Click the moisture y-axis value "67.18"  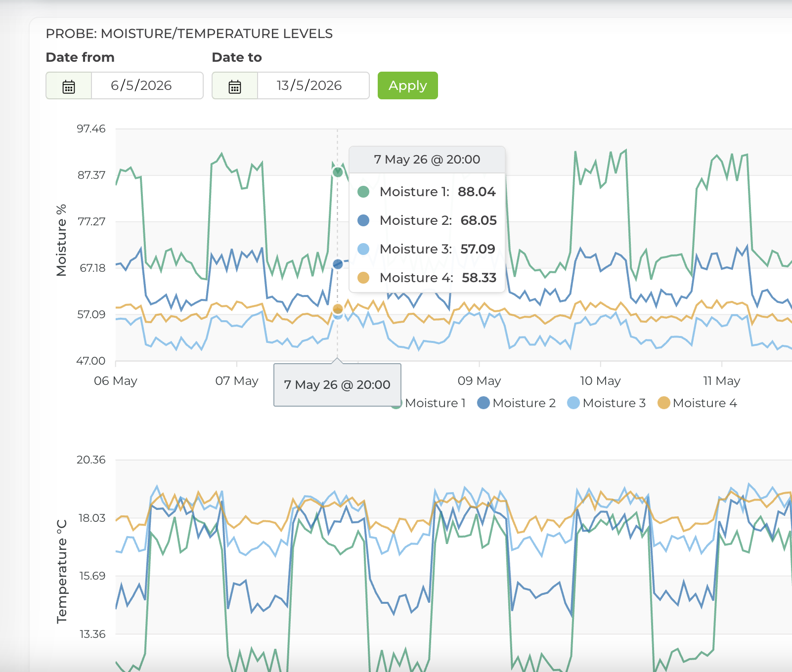point(92,268)
